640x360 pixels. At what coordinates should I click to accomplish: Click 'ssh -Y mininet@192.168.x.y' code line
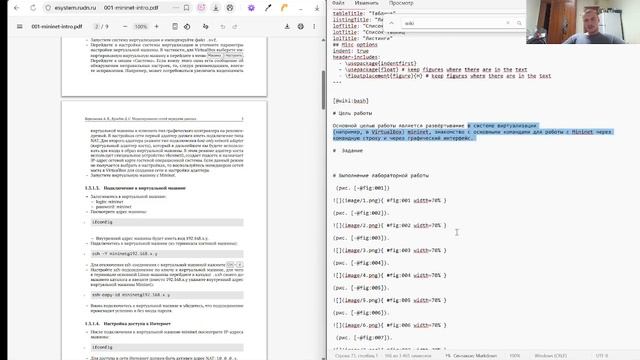[167, 253]
